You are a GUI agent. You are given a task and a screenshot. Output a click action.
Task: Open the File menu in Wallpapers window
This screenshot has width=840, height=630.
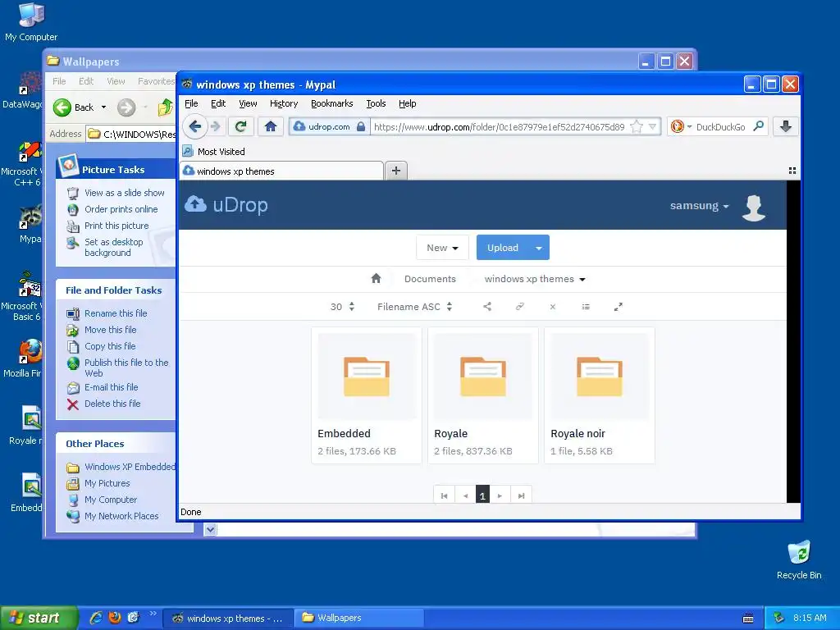point(59,81)
